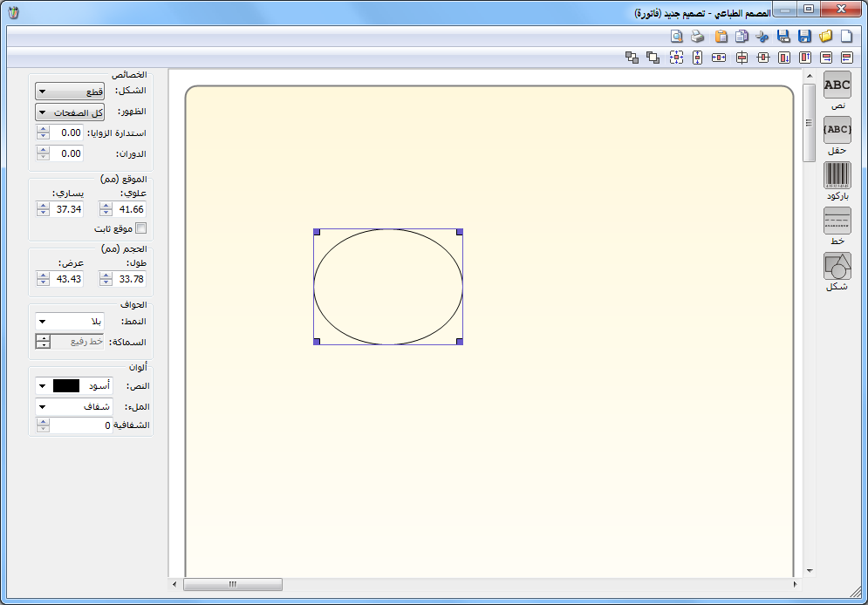Click the الخصائص properties group label
Screen dimensions: 868x605
coord(129,75)
